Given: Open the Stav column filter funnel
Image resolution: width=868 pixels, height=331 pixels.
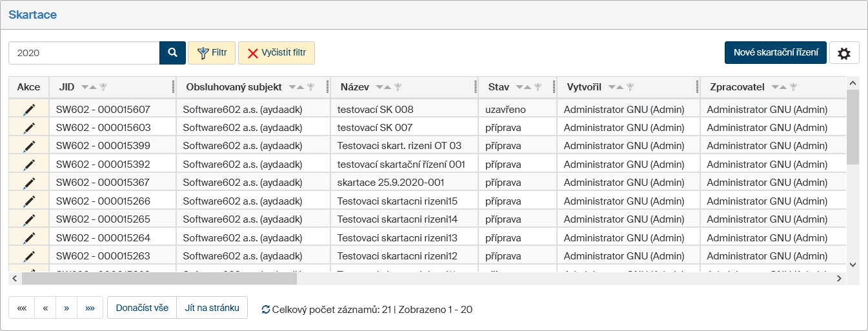Looking at the screenshot, I should [x=537, y=87].
